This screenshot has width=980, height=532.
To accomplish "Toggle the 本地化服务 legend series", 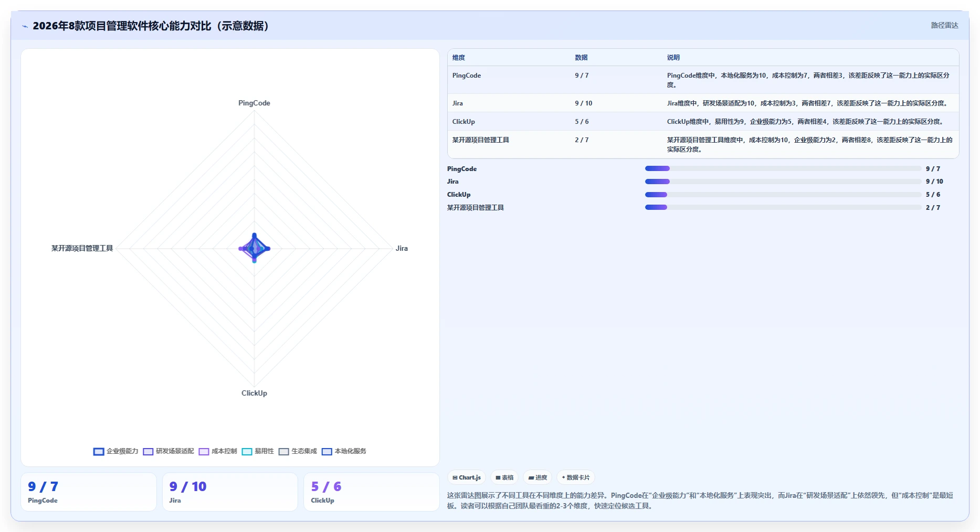I will pyautogui.click(x=344, y=451).
